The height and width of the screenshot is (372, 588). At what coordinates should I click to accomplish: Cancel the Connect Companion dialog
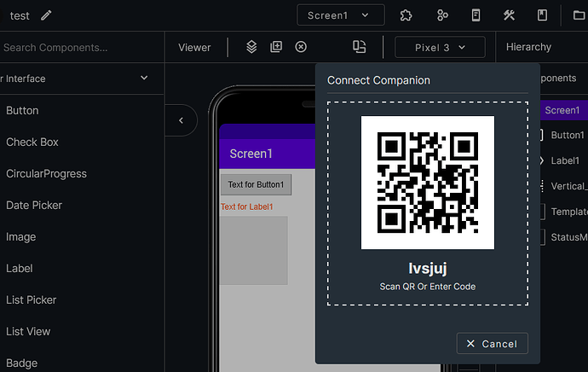coord(492,344)
